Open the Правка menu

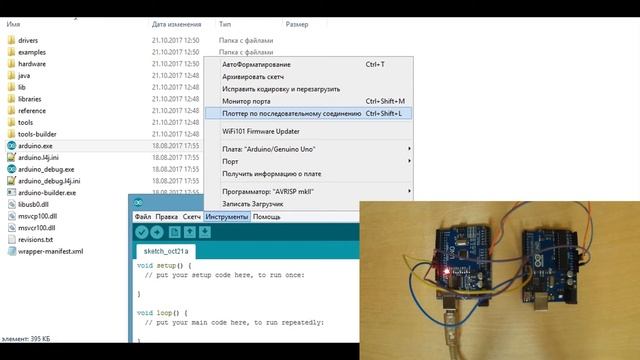click(167, 217)
